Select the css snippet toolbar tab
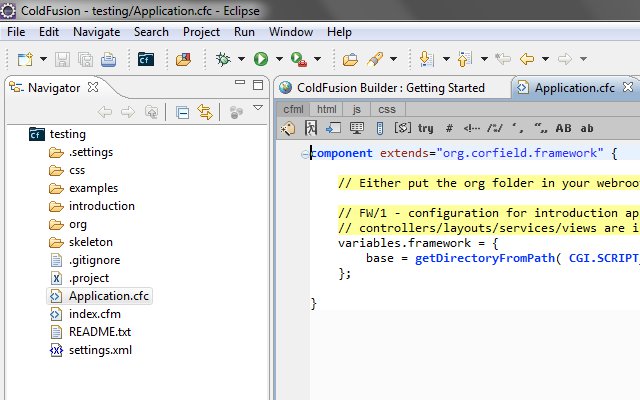Viewport: 640px width, 400px height. [387, 109]
